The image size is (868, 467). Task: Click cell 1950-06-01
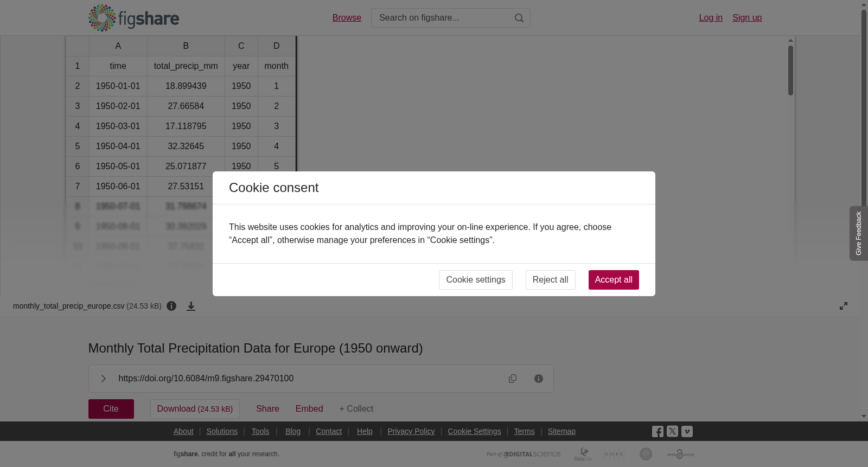(x=118, y=187)
